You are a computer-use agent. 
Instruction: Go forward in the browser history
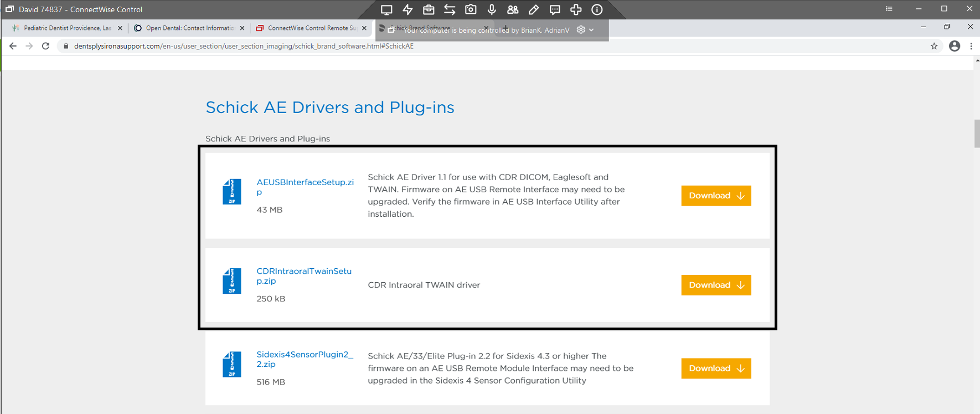29,46
